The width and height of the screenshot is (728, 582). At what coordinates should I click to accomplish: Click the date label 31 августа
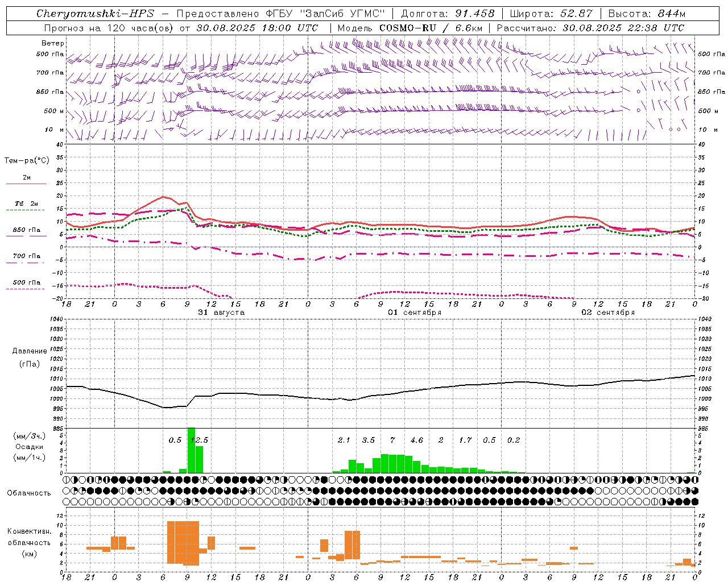click(x=221, y=313)
